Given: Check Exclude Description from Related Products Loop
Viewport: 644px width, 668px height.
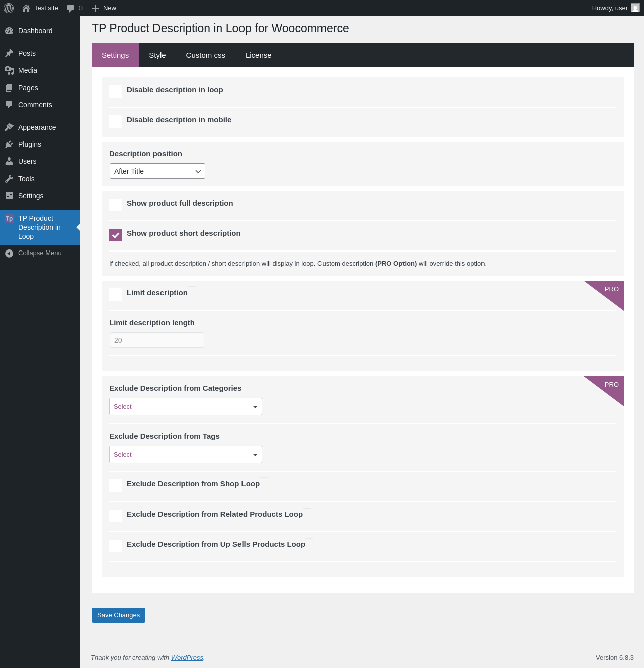Looking at the screenshot, I should (116, 516).
